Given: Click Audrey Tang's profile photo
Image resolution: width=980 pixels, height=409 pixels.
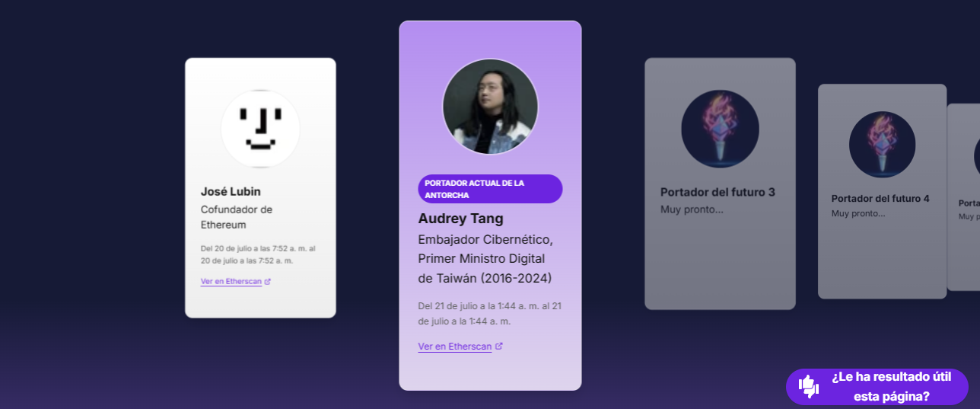Looking at the screenshot, I should point(490,106).
